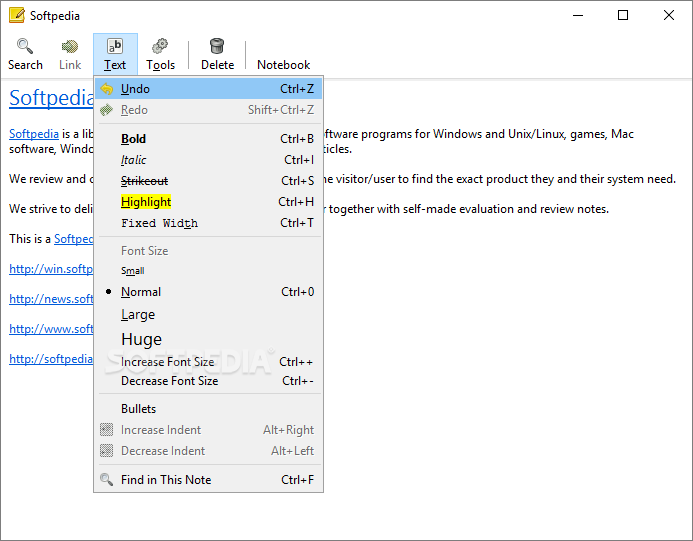The height and width of the screenshot is (541, 693).
Task: Apply Italic formatting from the menu
Action: 208,160
